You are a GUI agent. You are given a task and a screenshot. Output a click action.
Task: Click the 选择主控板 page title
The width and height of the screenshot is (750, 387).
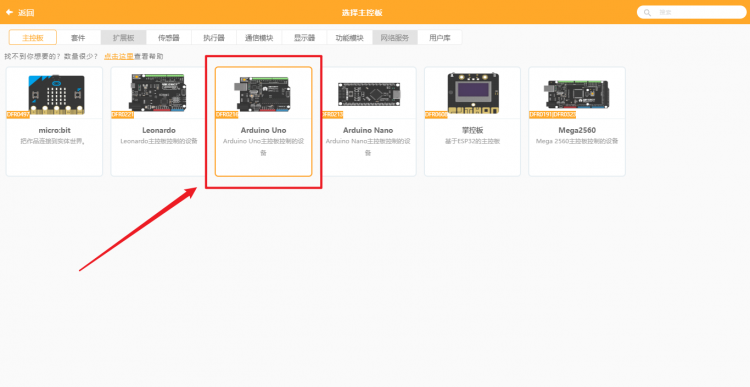362,12
